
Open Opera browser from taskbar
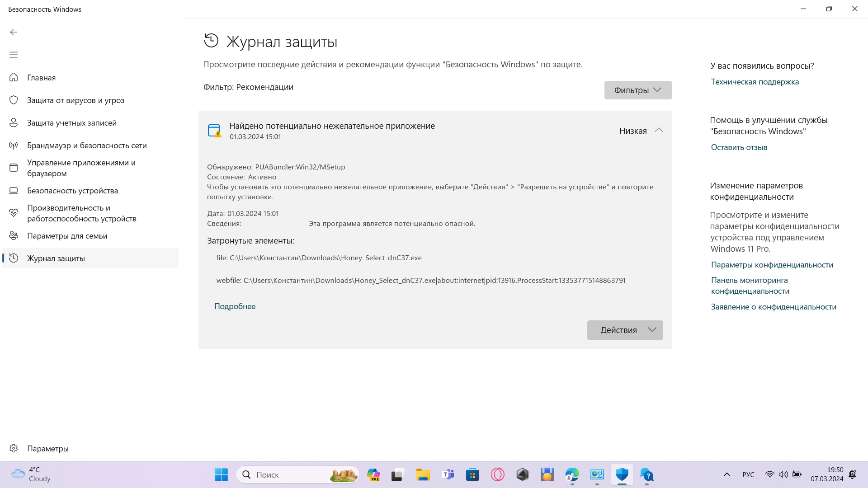pyautogui.click(x=497, y=475)
